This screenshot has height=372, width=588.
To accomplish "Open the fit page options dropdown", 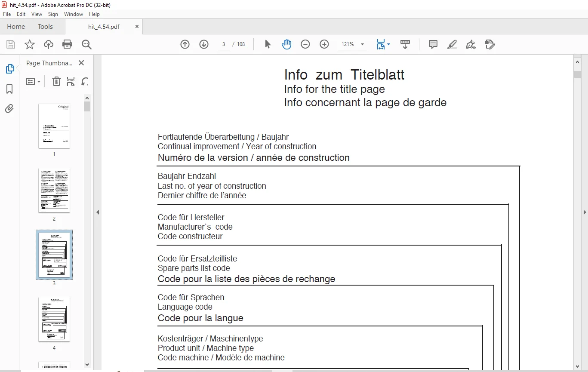I will point(383,44).
